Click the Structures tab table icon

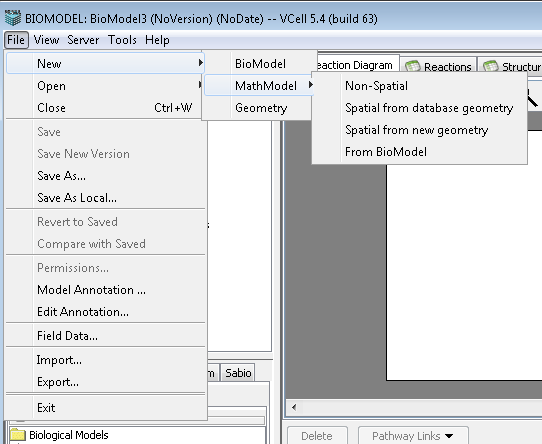click(490, 66)
